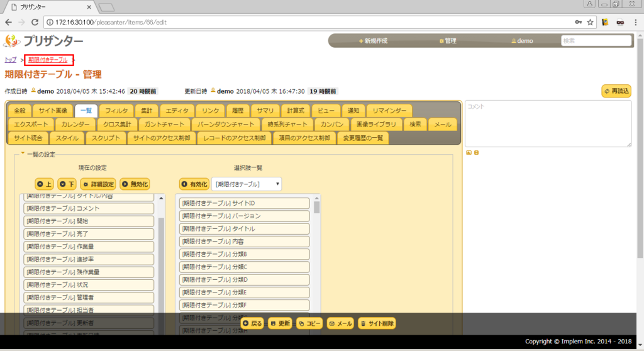Select 進捗率 in the current settings list
The width and height of the screenshot is (644, 351).
coord(89,259)
